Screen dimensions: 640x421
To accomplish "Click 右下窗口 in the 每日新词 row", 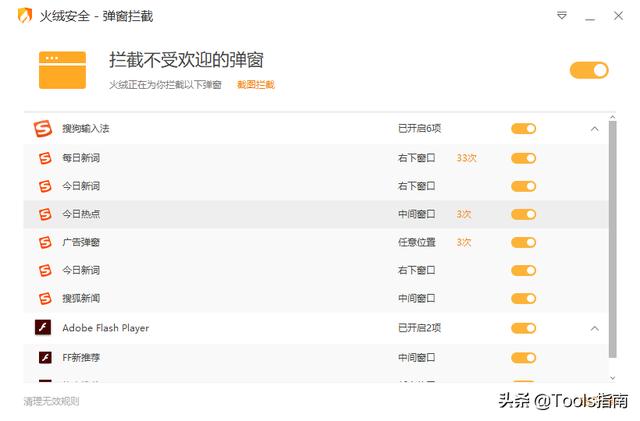I will click(x=417, y=158).
